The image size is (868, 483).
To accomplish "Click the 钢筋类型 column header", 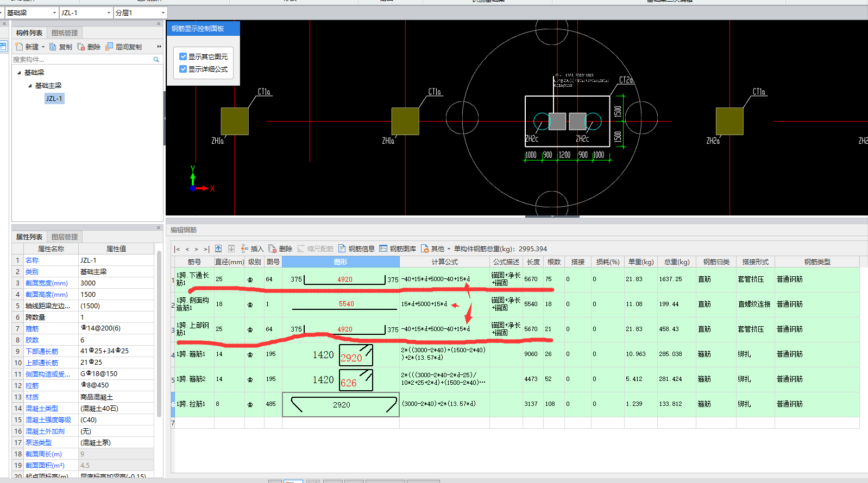I will 817,262.
